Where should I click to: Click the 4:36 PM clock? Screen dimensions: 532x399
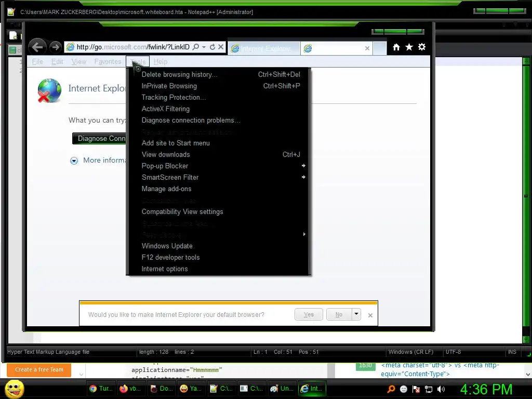(x=486, y=389)
